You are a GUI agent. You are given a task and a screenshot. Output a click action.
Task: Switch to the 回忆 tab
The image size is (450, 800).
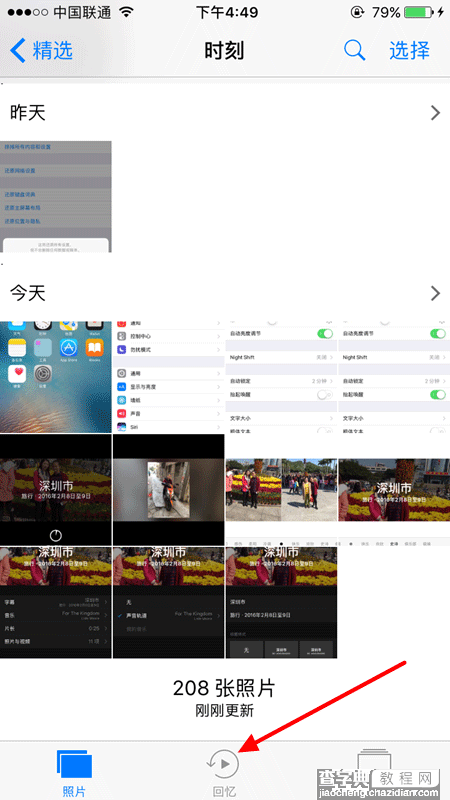pyautogui.click(x=224, y=772)
